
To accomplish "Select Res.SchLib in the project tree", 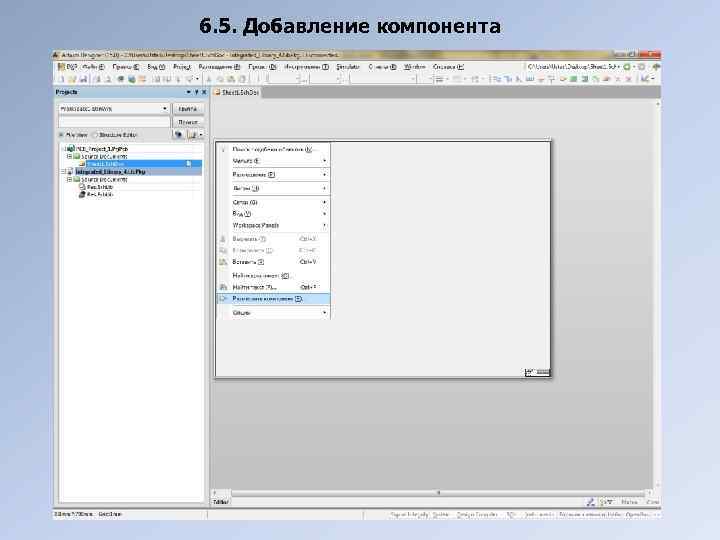I will [100, 187].
